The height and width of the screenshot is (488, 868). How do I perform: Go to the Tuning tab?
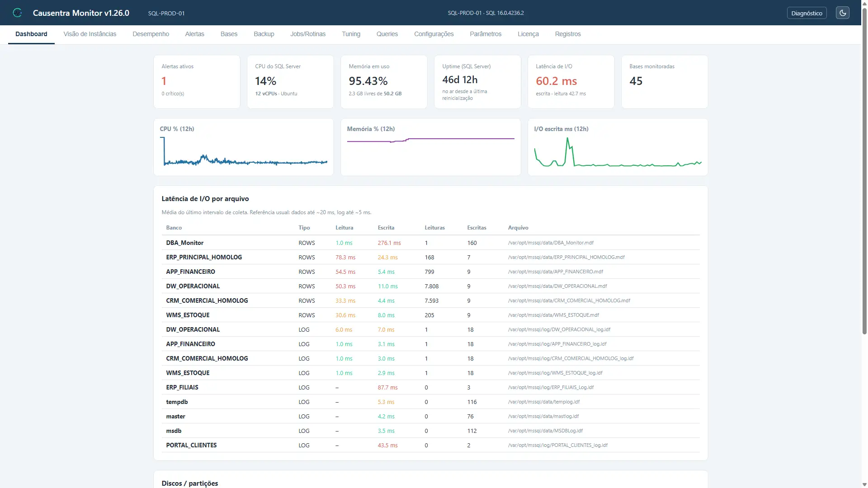[x=351, y=34]
